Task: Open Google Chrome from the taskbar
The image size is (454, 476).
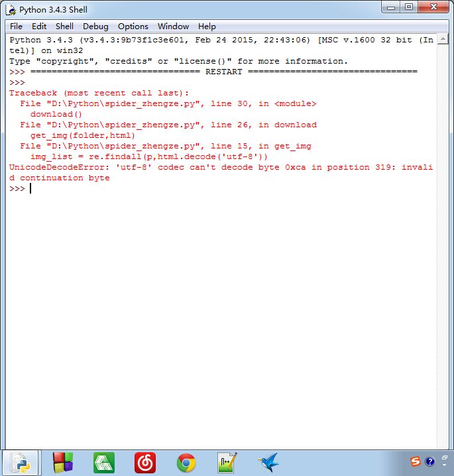Action: [x=186, y=462]
